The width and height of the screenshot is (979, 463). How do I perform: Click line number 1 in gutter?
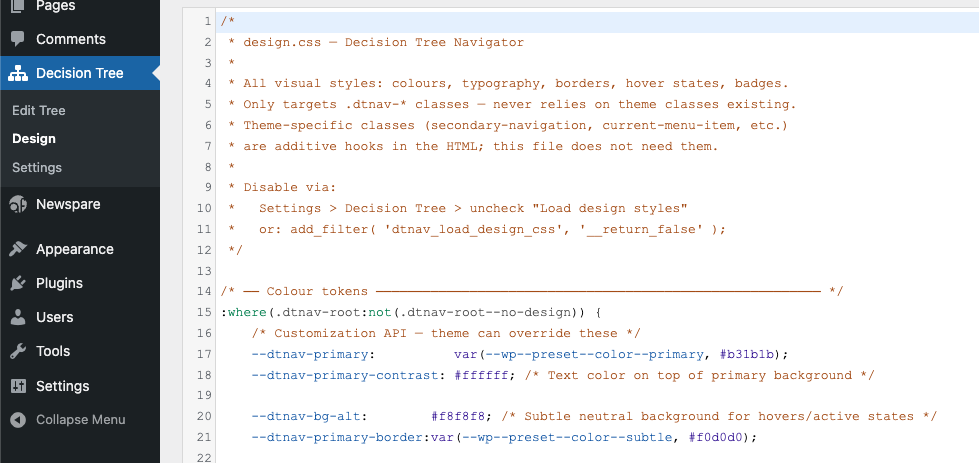[x=207, y=21]
